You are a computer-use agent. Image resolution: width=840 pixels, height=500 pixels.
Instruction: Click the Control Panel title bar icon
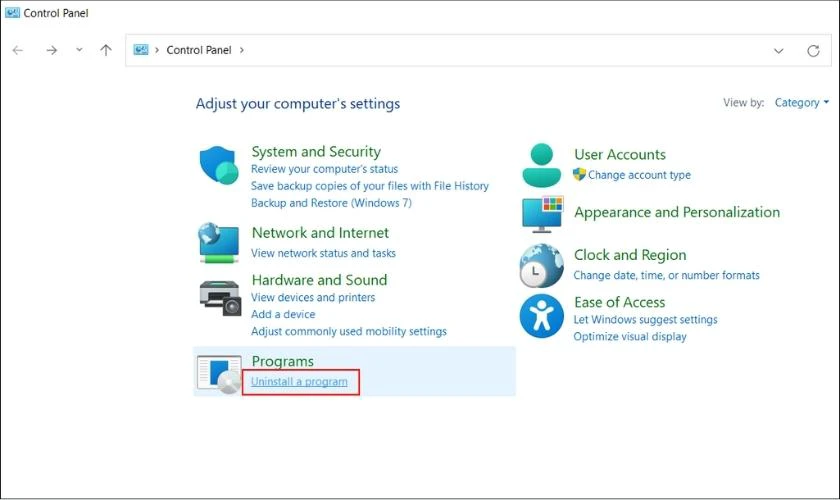coord(12,12)
